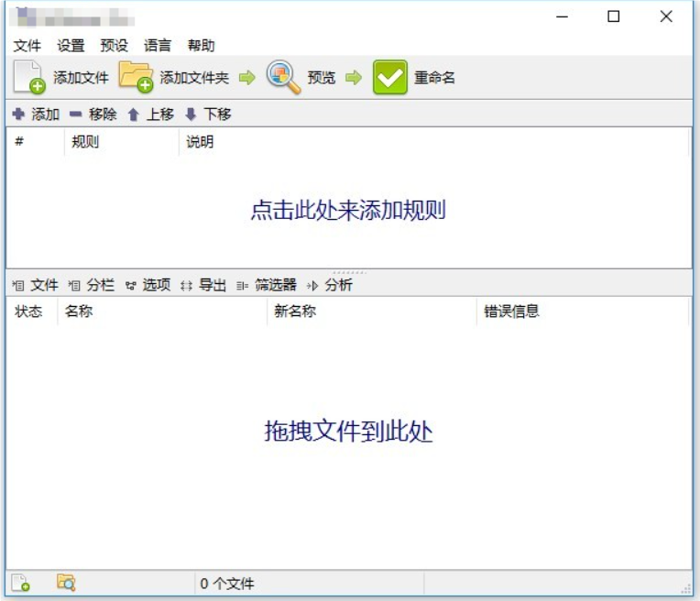Minimize the window
The width and height of the screenshot is (700, 601).
[x=562, y=17]
